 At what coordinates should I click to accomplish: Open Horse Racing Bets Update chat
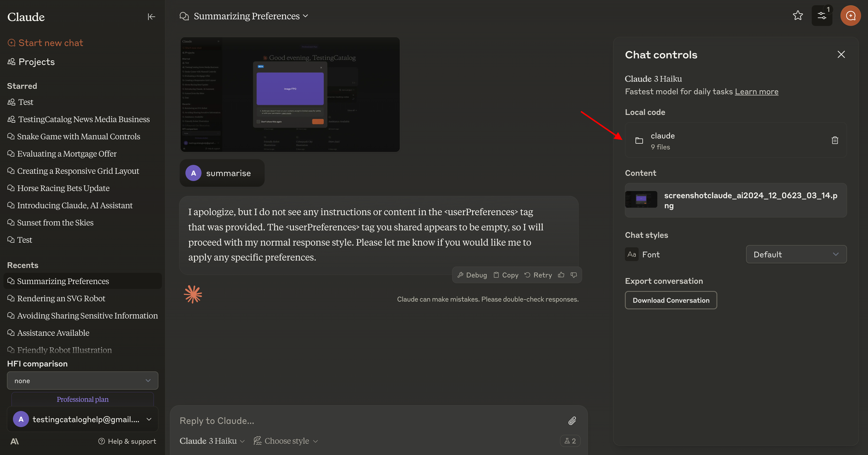(x=59, y=188)
